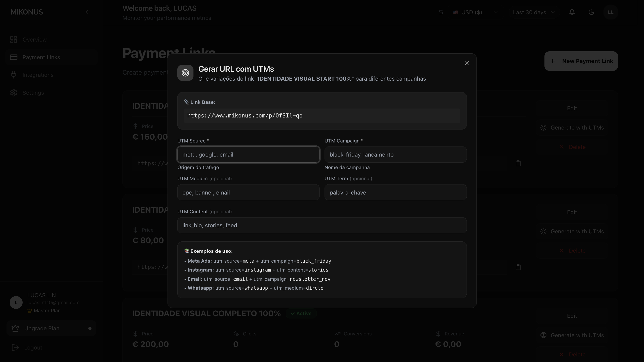Viewport: 644px width, 362px height.
Task: Click the UTM Content input field
Action: 322,225
